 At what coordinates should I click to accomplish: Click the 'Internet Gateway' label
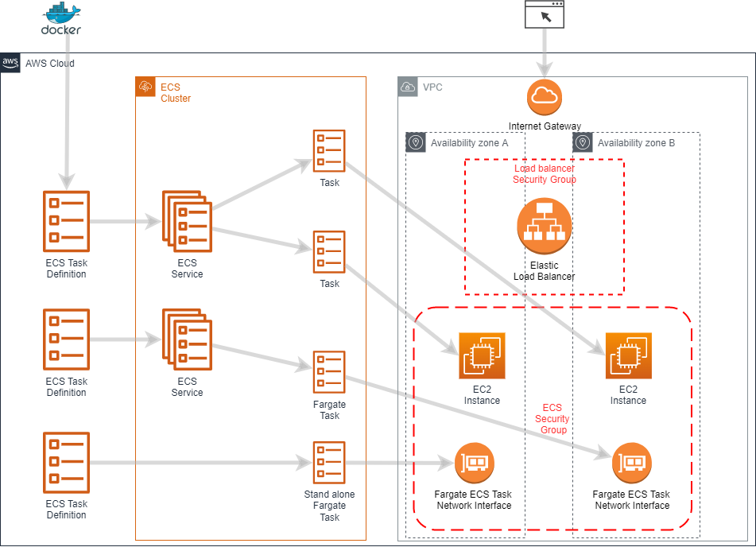(x=545, y=126)
